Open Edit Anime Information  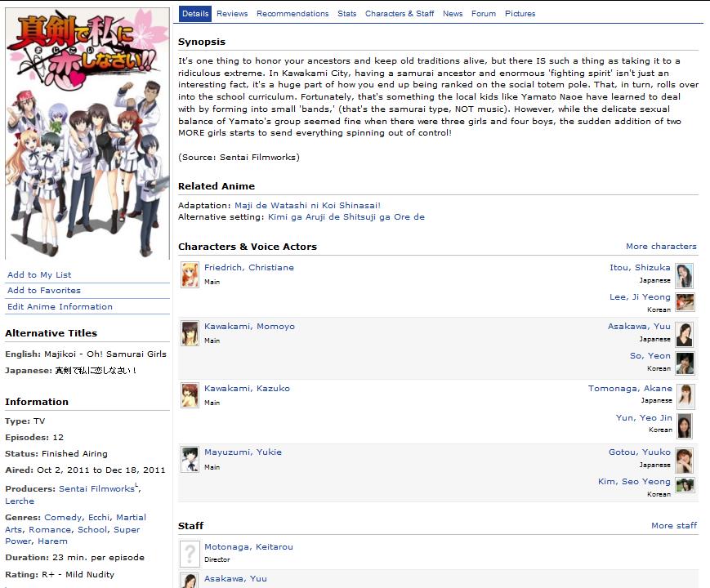[x=60, y=306]
